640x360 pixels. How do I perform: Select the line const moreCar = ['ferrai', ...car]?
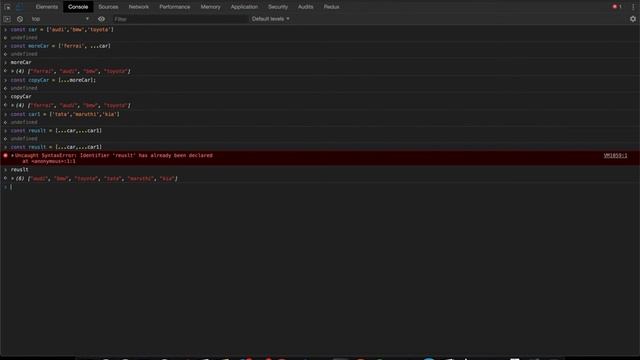(x=60, y=46)
